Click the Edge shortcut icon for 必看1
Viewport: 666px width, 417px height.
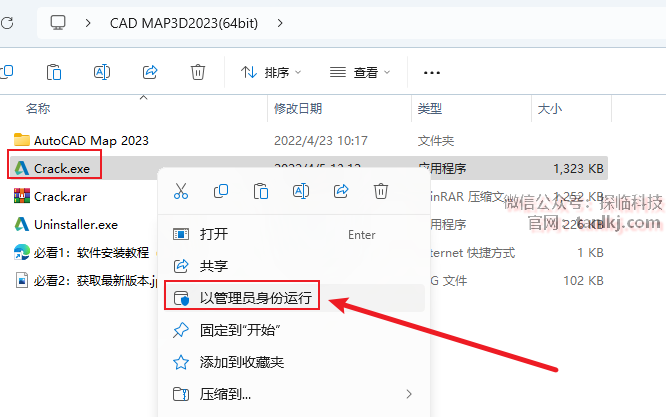22,252
